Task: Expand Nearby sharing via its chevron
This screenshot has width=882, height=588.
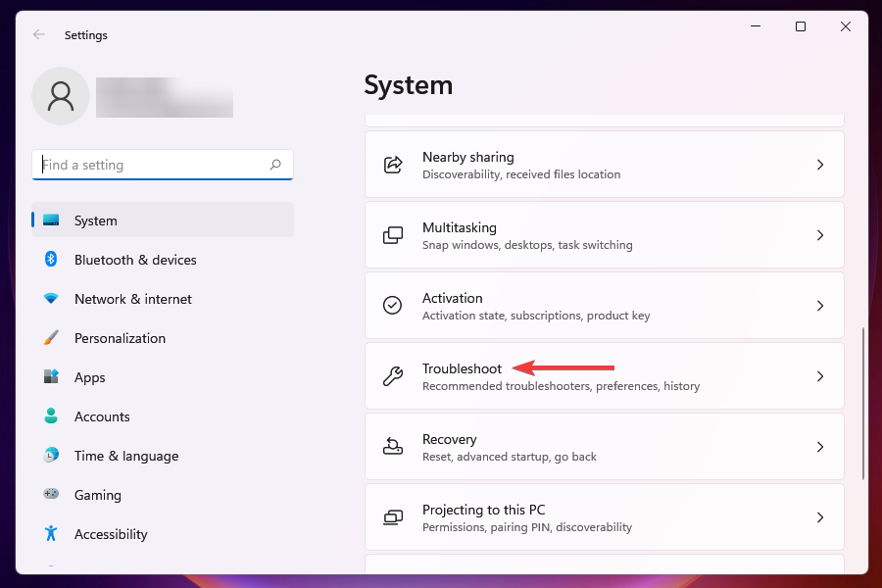Action: (x=820, y=165)
